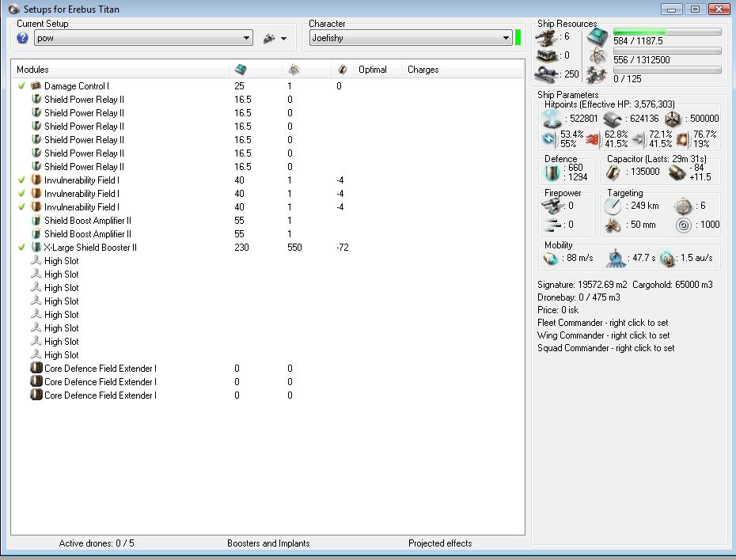Click the capacitor capacity icon

(612, 172)
